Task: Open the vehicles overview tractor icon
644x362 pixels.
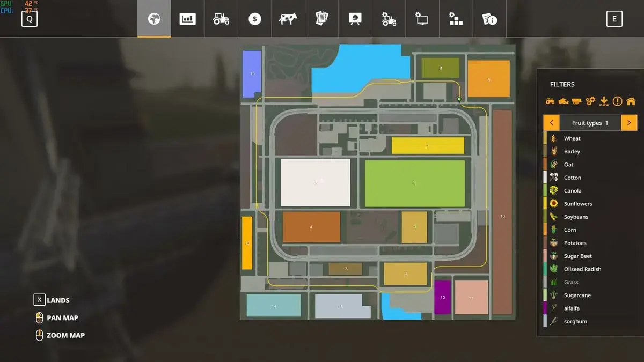Action: pyautogui.click(x=221, y=19)
